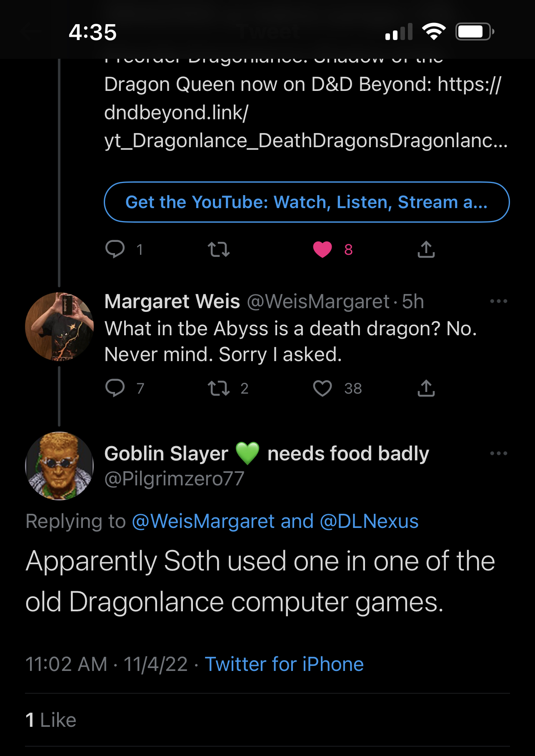This screenshot has height=756, width=535.
Task: View Margaret Weis's profile picture
Action: coord(59,327)
